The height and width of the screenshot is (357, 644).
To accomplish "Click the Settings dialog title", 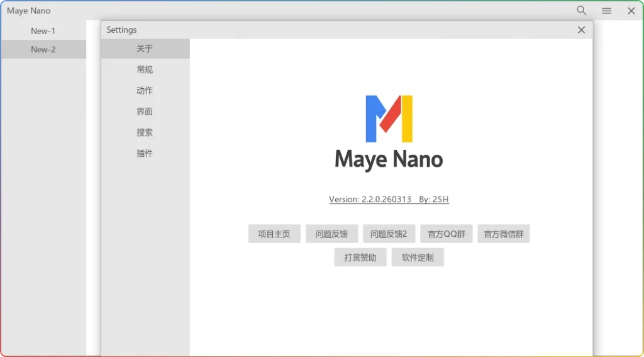I will [x=121, y=30].
